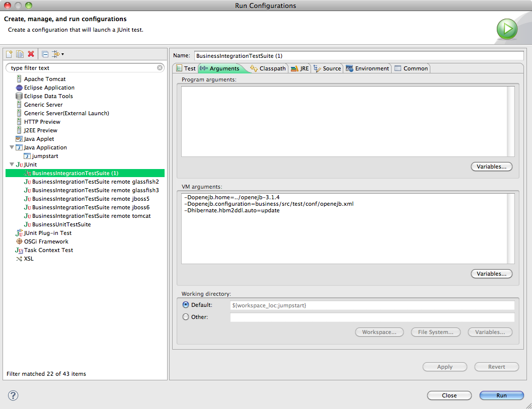Click the Generic Server icon
This screenshot has height=409, width=532.
tap(19, 105)
